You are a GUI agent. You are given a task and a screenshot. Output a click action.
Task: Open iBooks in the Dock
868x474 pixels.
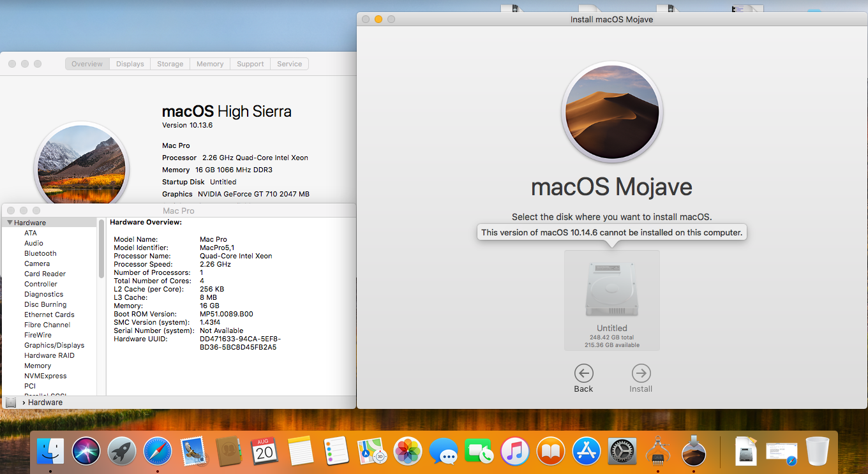tap(550, 452)
